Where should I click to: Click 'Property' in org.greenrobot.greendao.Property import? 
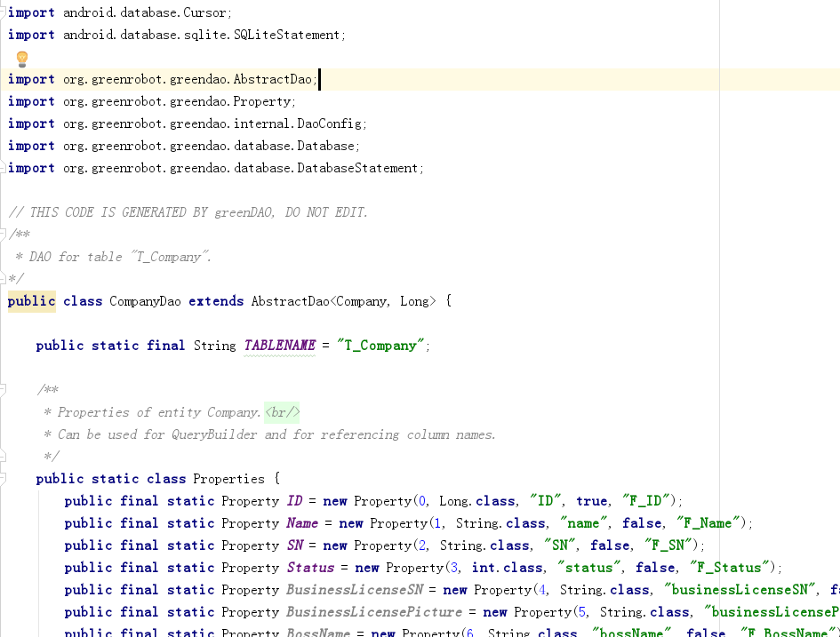262,101
